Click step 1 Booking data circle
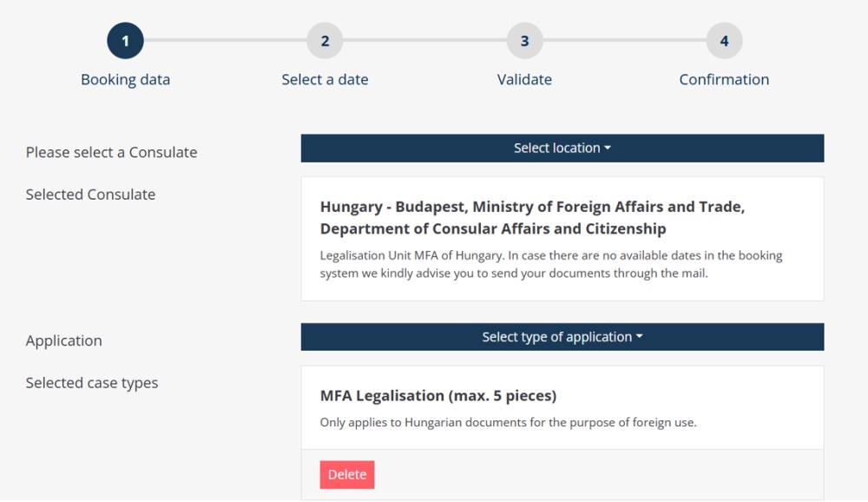Image resolution: width=868 pixels, height=502 pixels. (x=125, y=41)
